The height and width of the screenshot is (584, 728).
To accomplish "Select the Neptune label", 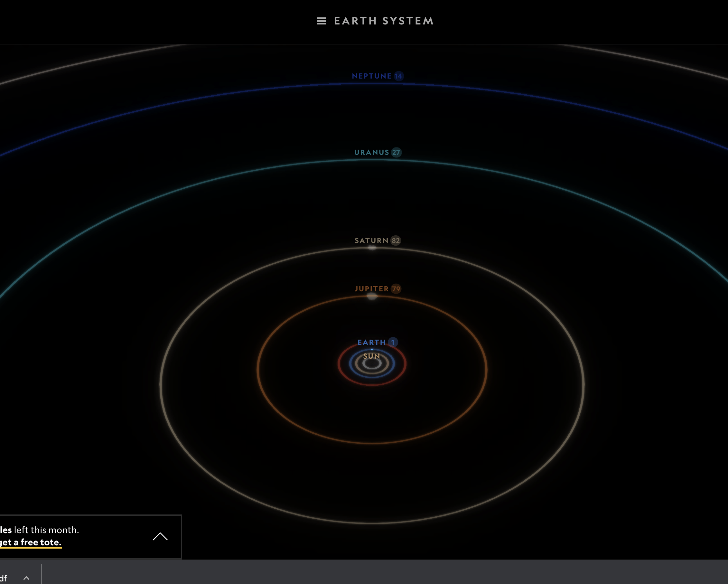I will click(x=371, y=76).
